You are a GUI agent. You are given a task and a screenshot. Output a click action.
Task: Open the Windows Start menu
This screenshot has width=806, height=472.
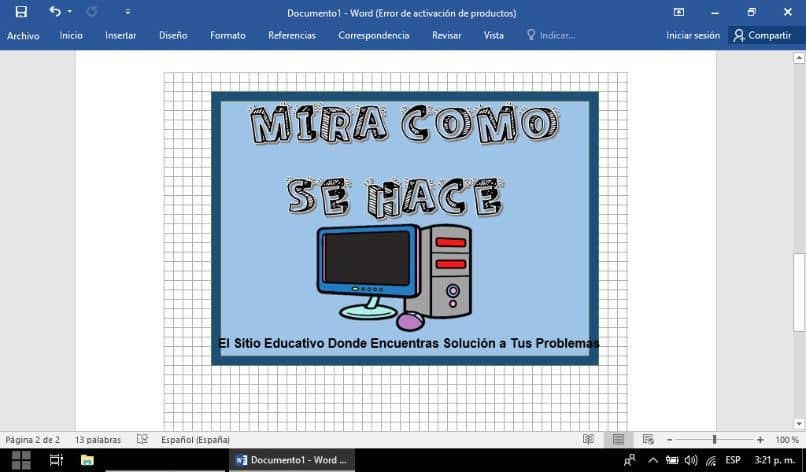tap(21, 460)
